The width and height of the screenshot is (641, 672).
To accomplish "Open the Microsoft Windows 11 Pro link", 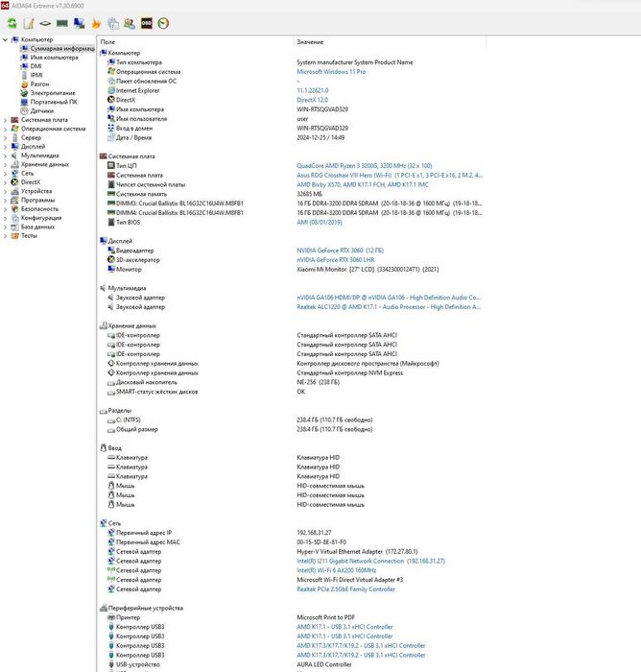I will click(x=331, y=72).
